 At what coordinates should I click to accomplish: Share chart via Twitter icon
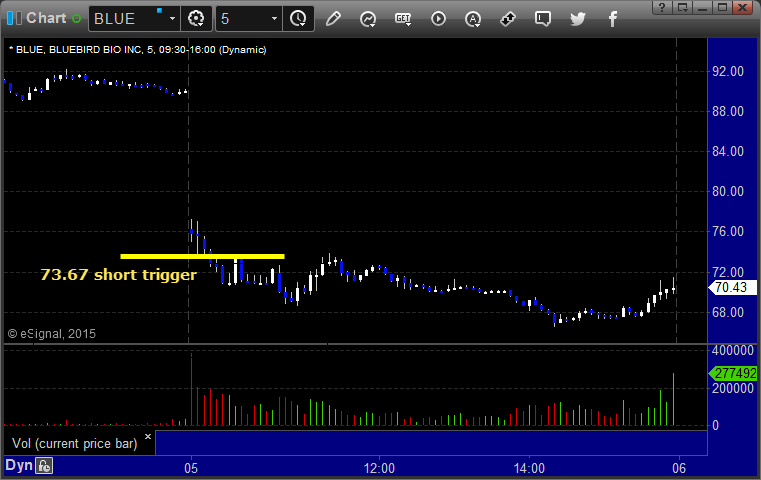coord(578,19)
